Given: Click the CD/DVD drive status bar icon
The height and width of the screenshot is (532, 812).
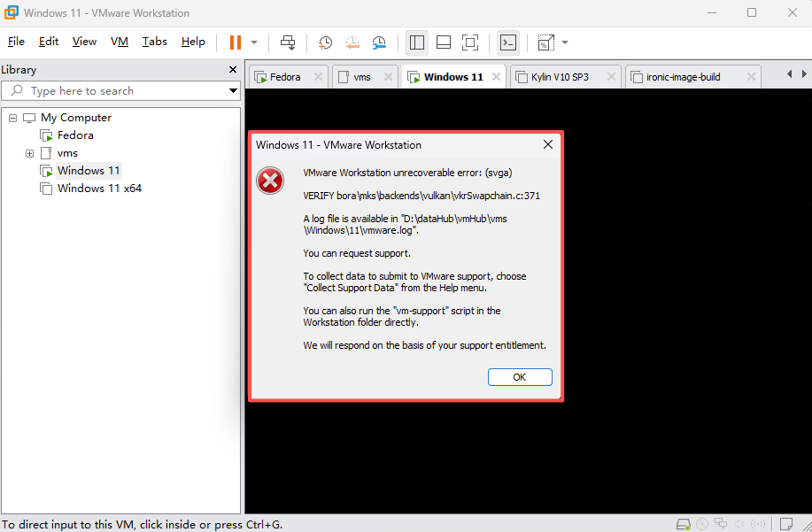Looking at the screenshot, I should tap(702, 524).
